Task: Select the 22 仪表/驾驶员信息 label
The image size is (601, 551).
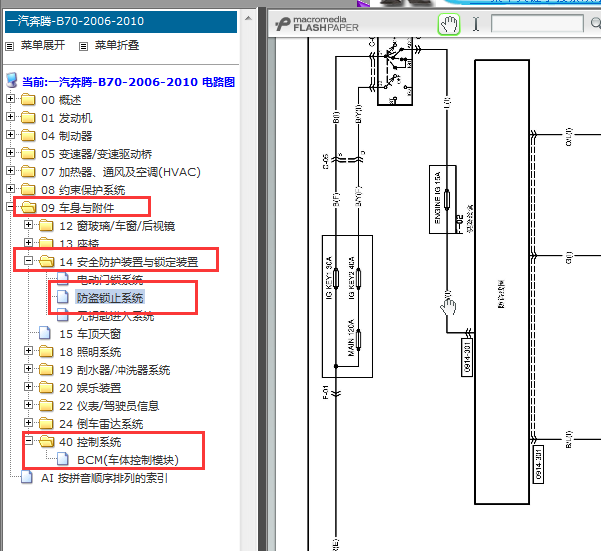Action: [109, 406]
